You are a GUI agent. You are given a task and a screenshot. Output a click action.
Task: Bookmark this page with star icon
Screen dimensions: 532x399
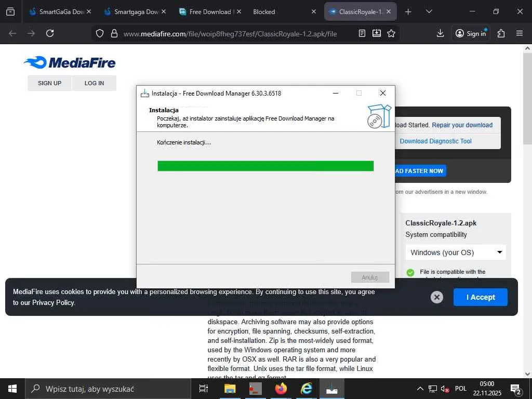pos(391,33)
